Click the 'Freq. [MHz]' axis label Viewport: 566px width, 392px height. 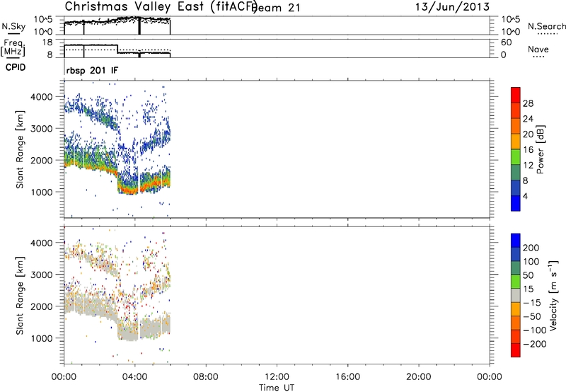(13, 48)
